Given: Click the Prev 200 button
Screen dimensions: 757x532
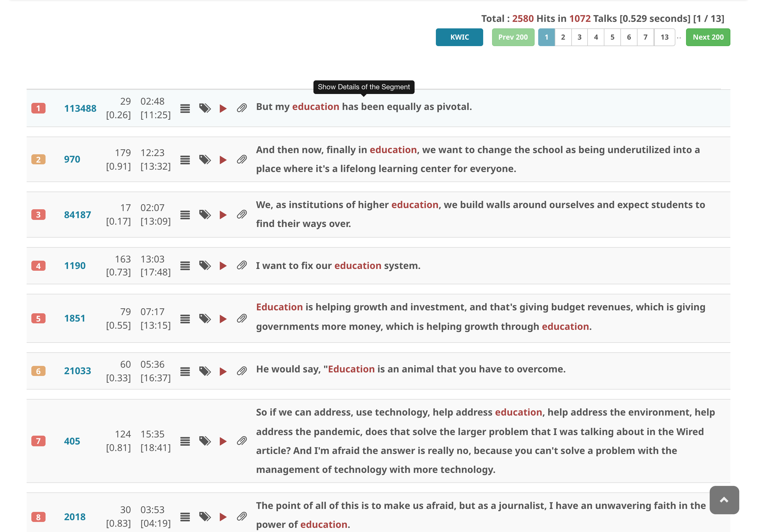Looking at the screenshot, I should [x=513, y=37].
